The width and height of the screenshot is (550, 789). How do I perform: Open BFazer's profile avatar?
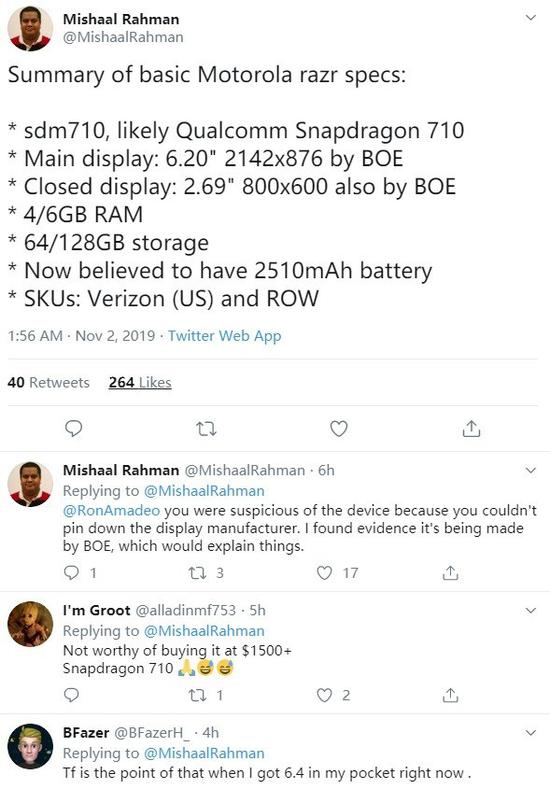click(30, 747)
